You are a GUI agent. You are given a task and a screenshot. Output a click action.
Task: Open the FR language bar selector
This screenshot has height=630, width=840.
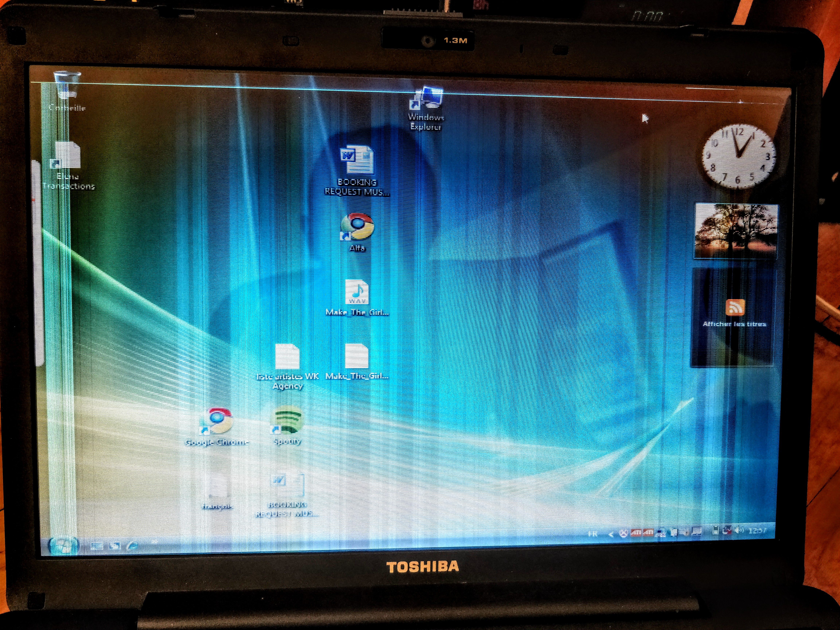592,534
